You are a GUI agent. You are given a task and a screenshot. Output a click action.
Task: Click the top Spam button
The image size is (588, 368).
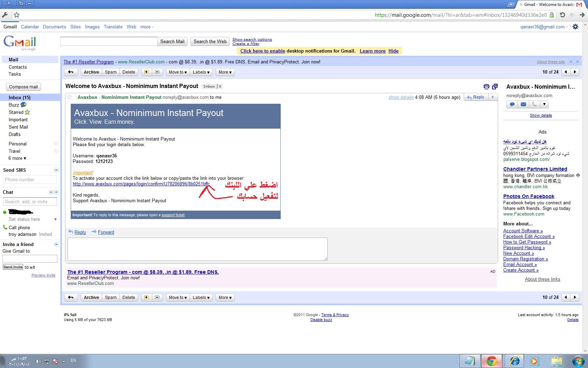point(111,72)
